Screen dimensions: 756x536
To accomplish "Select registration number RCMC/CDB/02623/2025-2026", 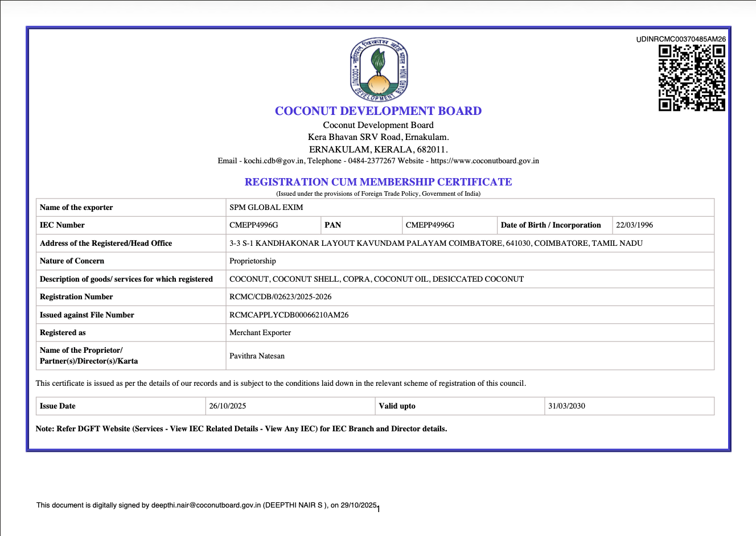I will [x=280, y=297].
